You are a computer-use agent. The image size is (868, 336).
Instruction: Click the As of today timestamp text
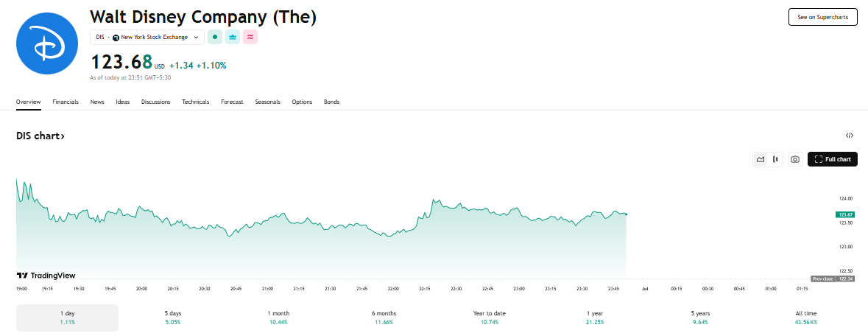[x=130, y=77]
